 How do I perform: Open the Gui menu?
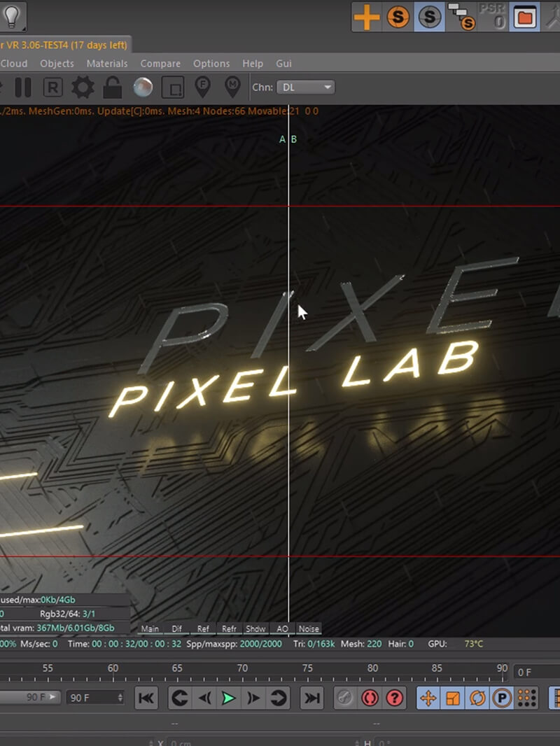(x=283, y=63)
